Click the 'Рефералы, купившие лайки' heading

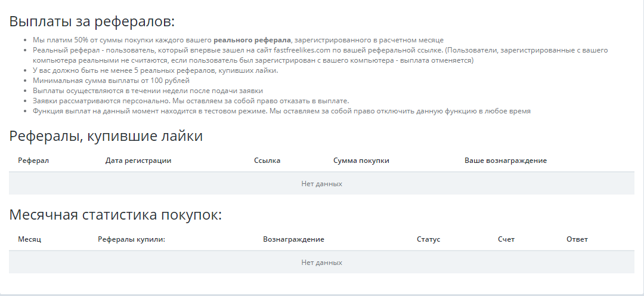[106, 136]
